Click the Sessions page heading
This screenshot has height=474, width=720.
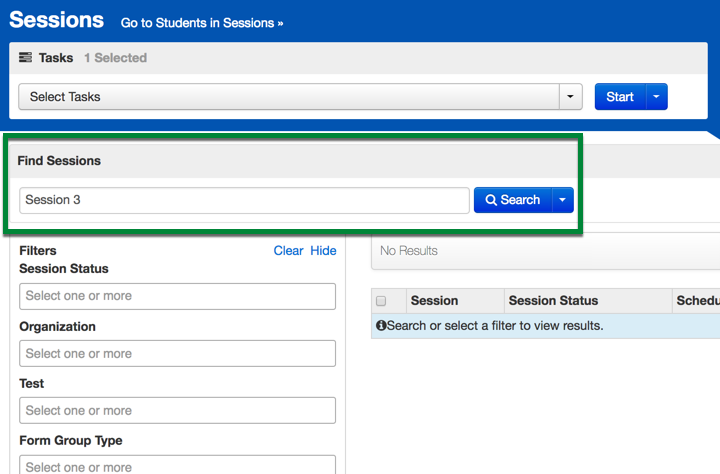56,20
